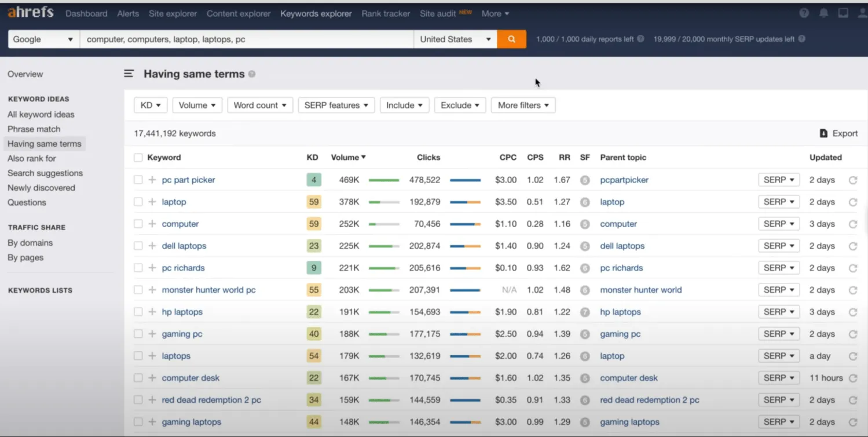868x437 pixels.
Task: Toggle the sidebar hamburger menu icon
Action: (129, 74)
